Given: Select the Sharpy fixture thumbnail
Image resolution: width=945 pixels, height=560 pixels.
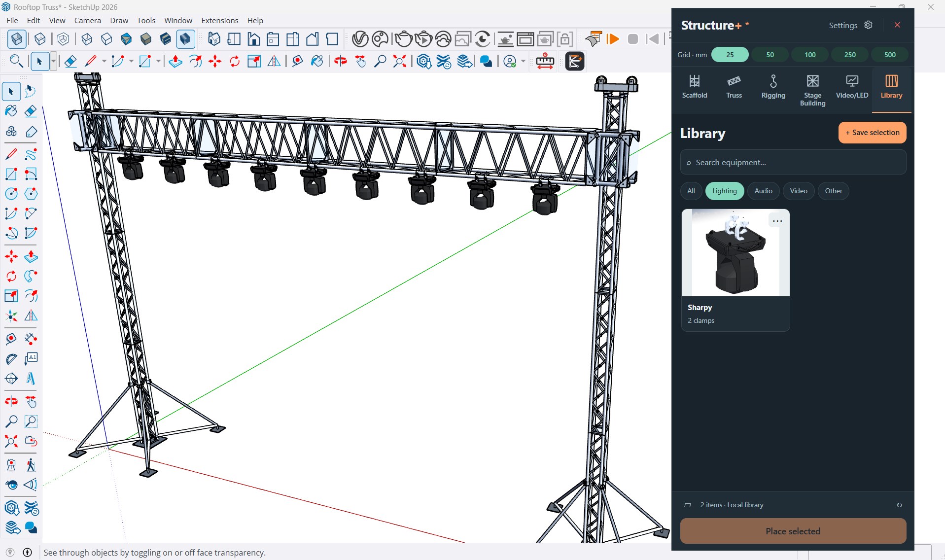Looking at the screenshot, I should [x=735, y=252].
